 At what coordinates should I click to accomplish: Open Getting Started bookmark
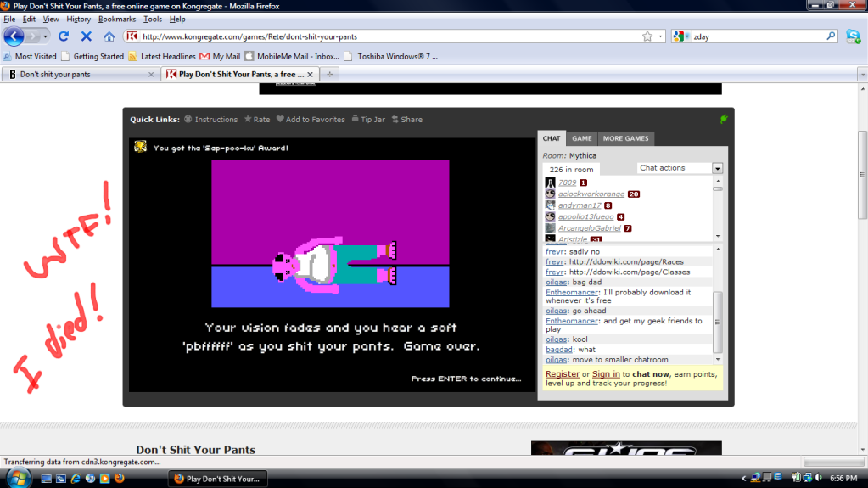[x=92, y=57]
